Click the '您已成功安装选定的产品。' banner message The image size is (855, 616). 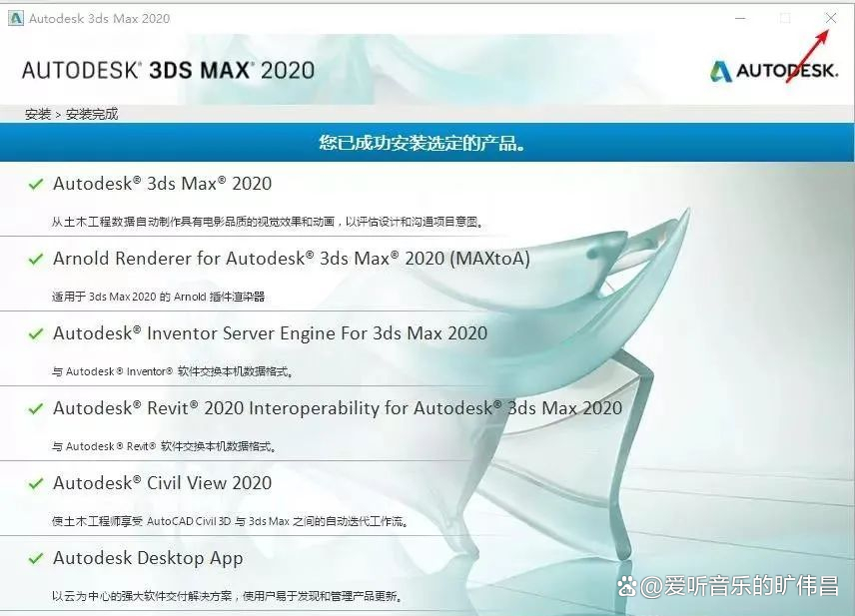click(423, 143)
